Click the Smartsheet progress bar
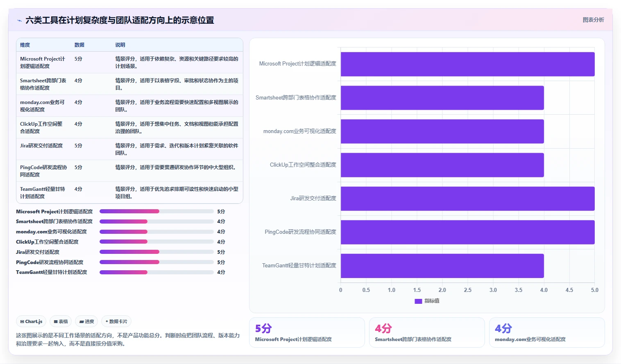 (x=156, y=222)
